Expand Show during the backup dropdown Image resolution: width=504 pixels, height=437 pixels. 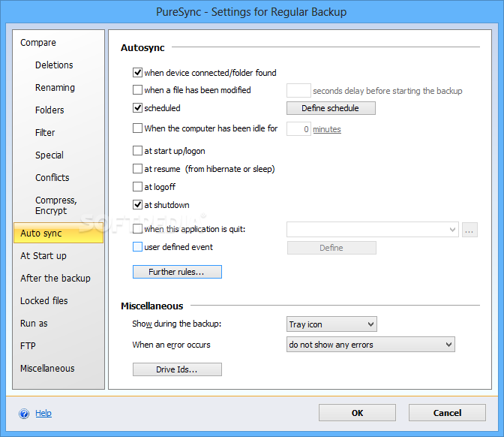(331, 324)
